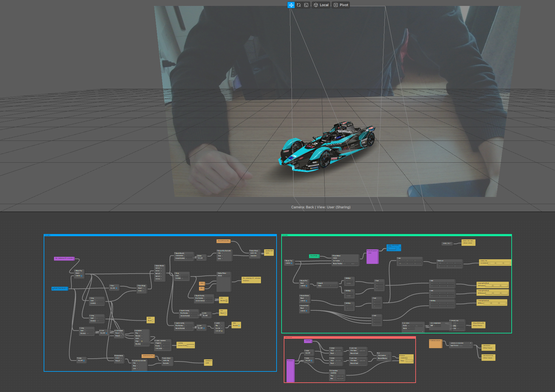The image size is (555, 392).
Task: Click Current Frame field on Lighting node
Action: [x=191, y=346]
